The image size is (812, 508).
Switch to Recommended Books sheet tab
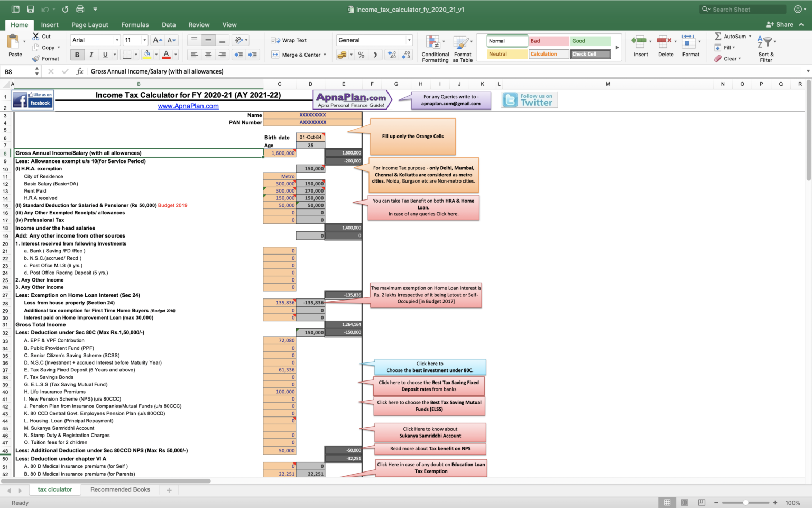click(120, 490)
